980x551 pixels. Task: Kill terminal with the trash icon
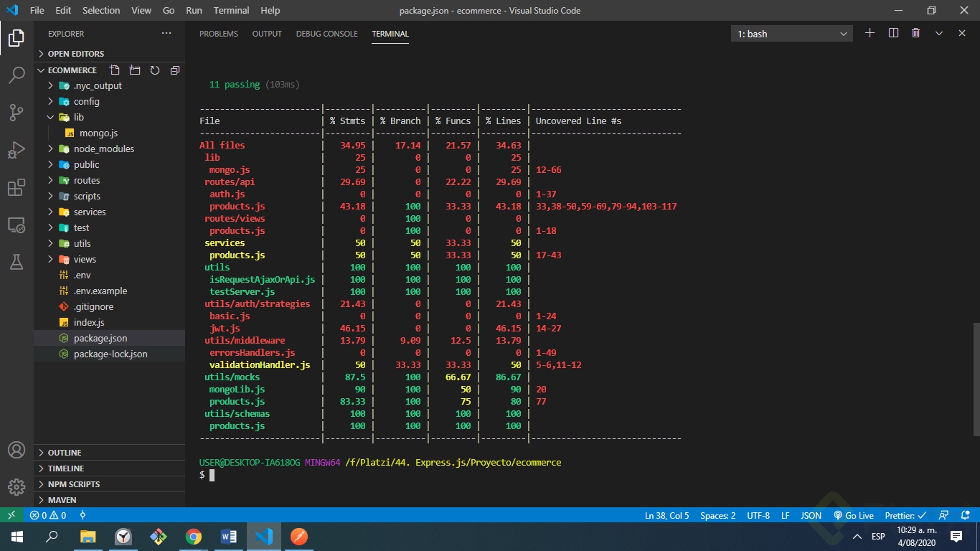coord(915,34)
